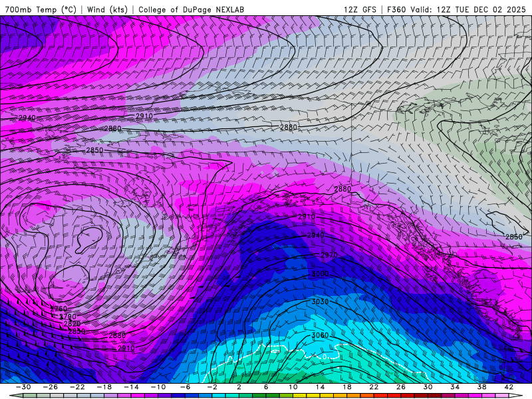Click the 3000 height contour label
532x399 pixels.
tap(321, 274)
